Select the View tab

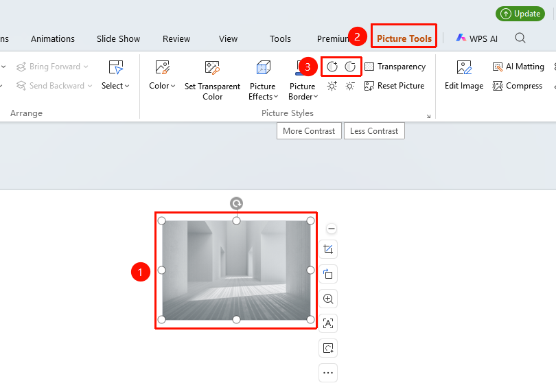228,38
